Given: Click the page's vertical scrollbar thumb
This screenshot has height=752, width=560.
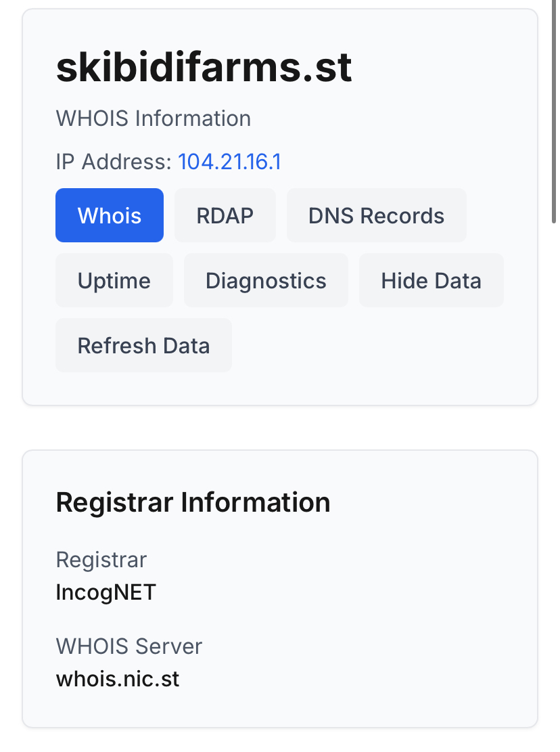Looking at the screenshot, I should pos(555,110).
